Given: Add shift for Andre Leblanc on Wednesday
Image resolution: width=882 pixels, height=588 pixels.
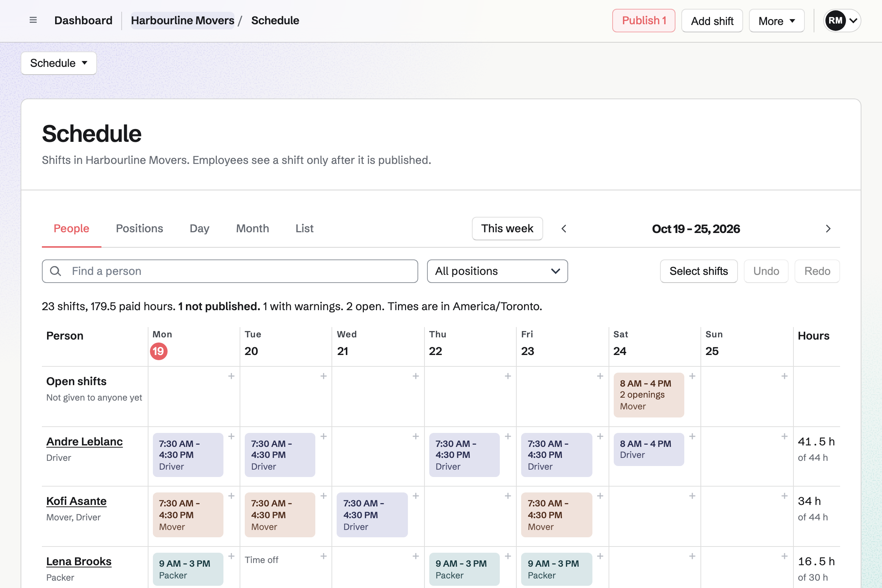Looking at the screenshot, I should coord(416,436).
